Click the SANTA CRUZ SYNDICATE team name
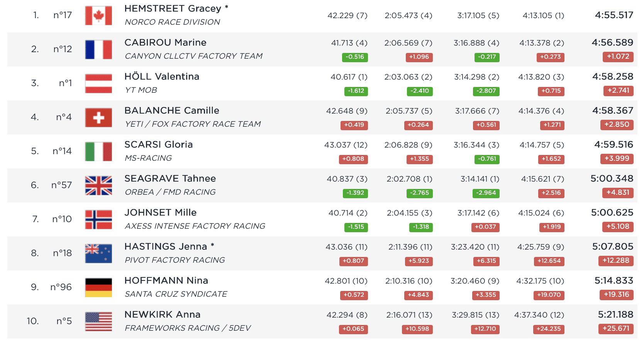The image size is (644, 340). tap(176, 294)
